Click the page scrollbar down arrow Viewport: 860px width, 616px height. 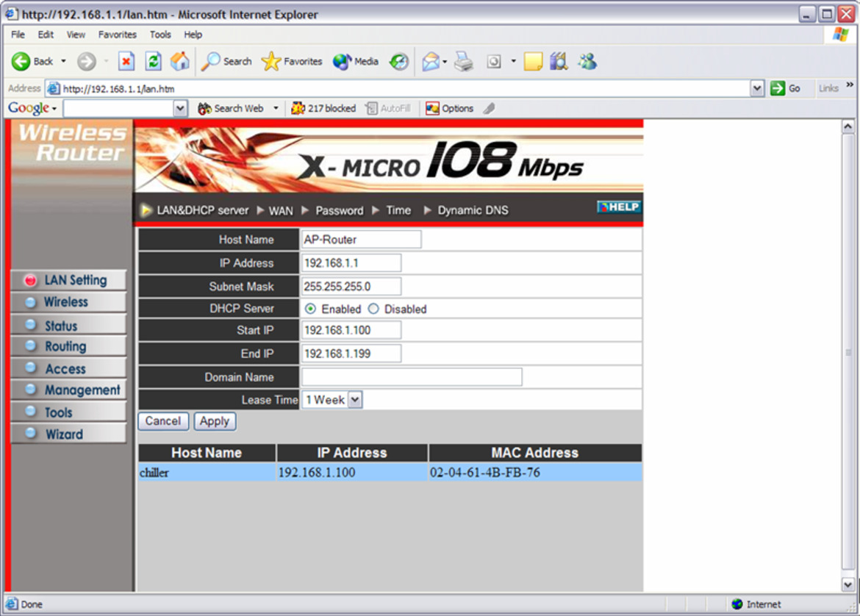click(848, 584)
